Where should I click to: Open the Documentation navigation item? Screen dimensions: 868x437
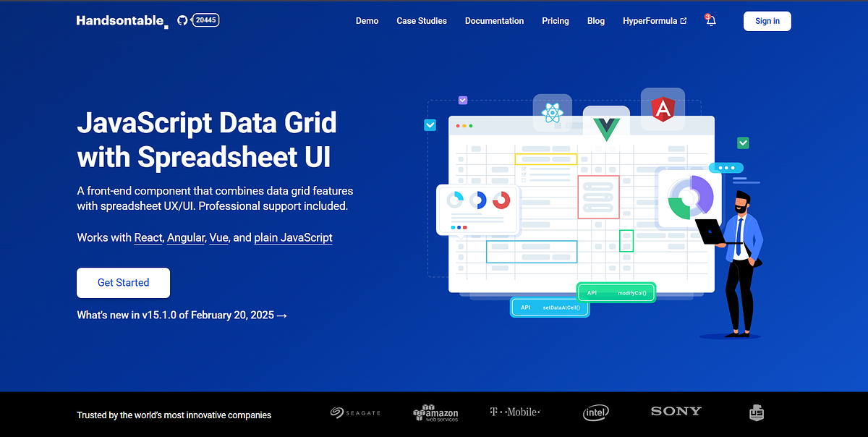pos(494,21)
